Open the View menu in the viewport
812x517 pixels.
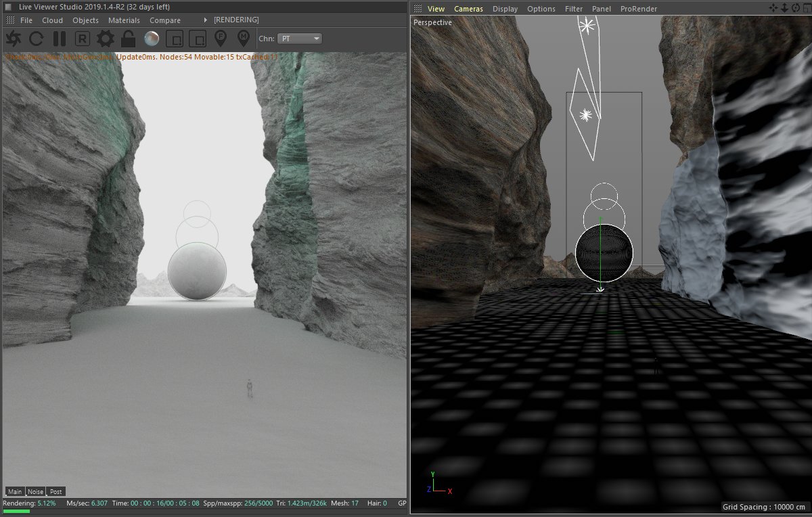(x=436, y=9)
